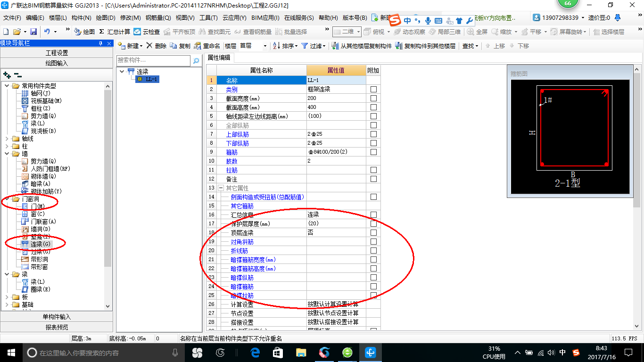Open the 单构件输入 section
644x362 pixels.
(x=57, y=317)
